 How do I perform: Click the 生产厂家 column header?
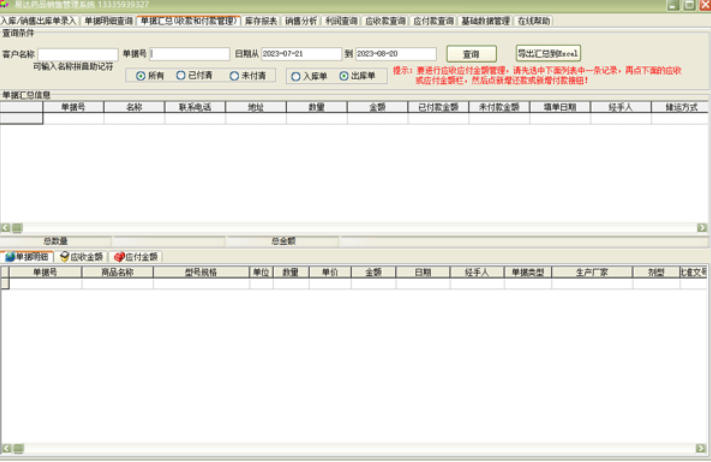(x=592, y=272)
